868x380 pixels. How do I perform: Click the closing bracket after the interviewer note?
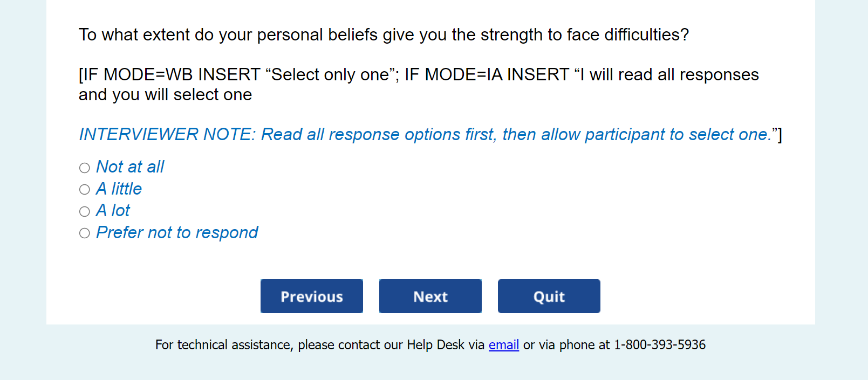pos(780,135)
